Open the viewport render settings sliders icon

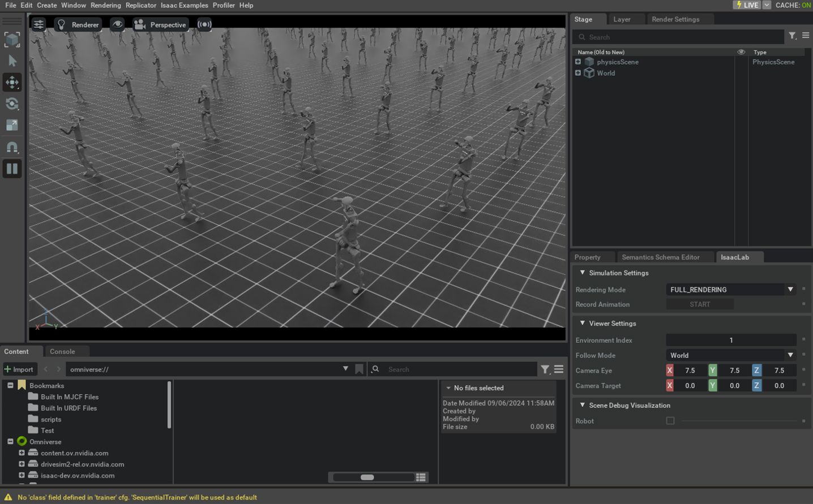click(38, 24)
